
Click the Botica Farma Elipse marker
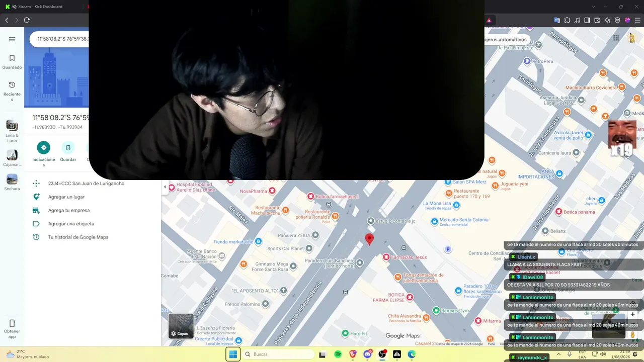pyautogui.click(x=410, y=297)
